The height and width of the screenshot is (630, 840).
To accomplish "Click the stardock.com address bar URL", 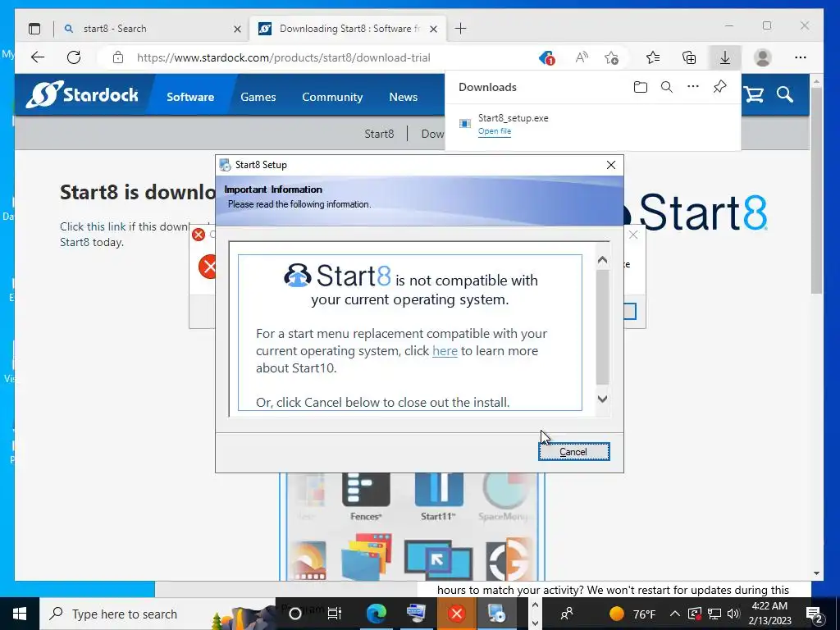I will click(x=283, y=57).
